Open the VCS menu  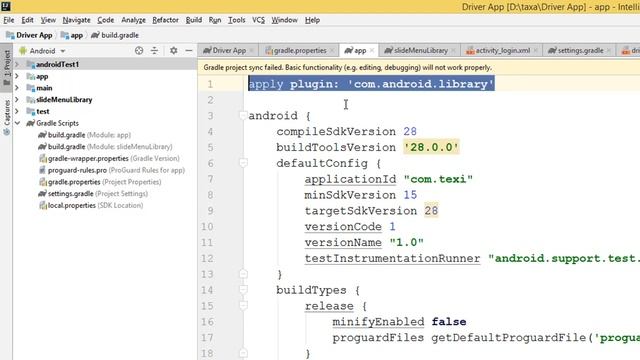(x=258, y=20)
